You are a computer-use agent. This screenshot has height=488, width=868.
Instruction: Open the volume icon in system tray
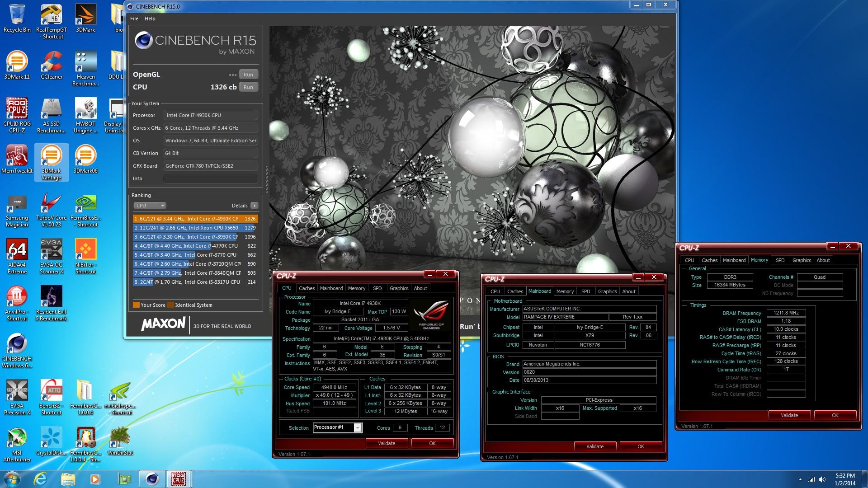click(822, 479)
